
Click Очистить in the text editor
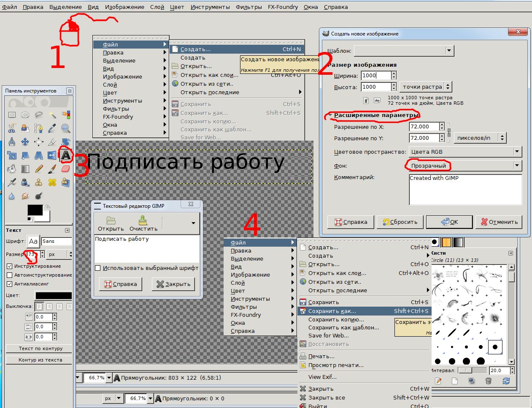143,223
